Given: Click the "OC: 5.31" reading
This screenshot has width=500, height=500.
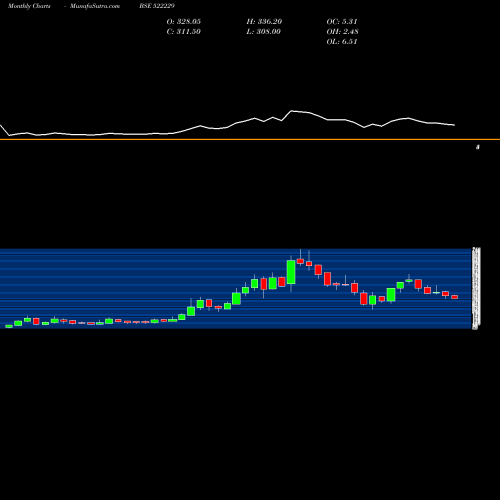Looking at the screenshot, I should coord(342,22).
